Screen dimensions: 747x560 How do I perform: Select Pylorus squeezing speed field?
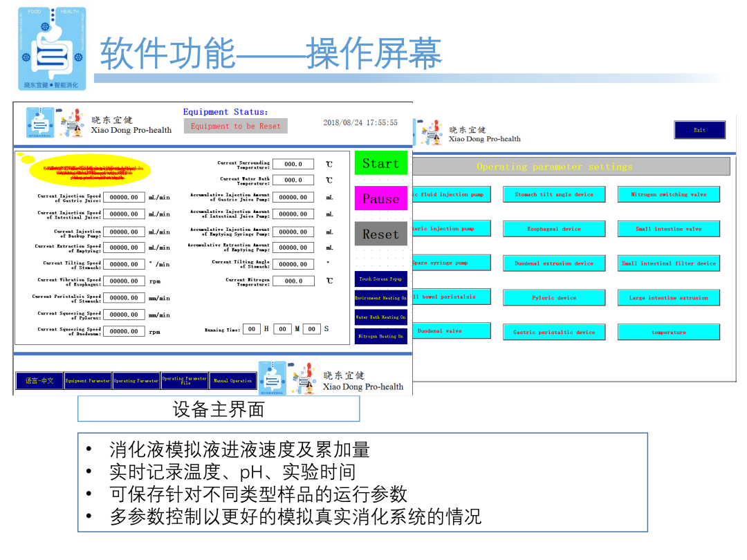pyautogui.click(x=124, y=315)
